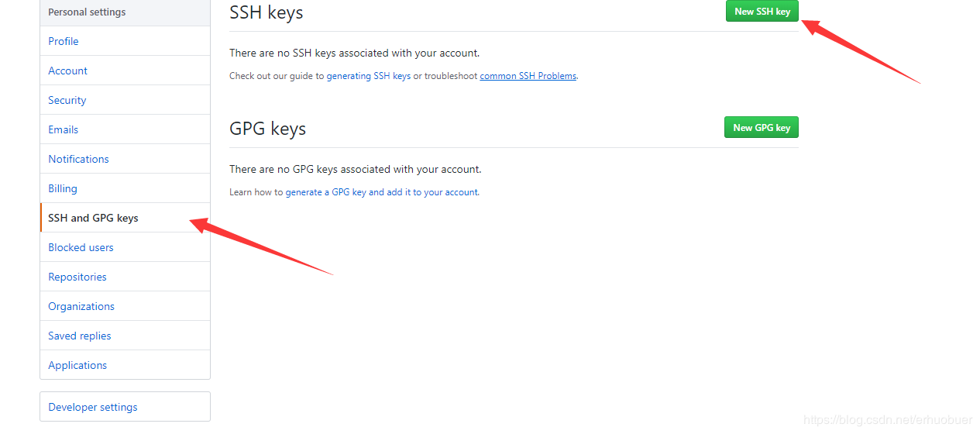Open Applications settings
980x434 pixels.
click(x=77, y=365)
